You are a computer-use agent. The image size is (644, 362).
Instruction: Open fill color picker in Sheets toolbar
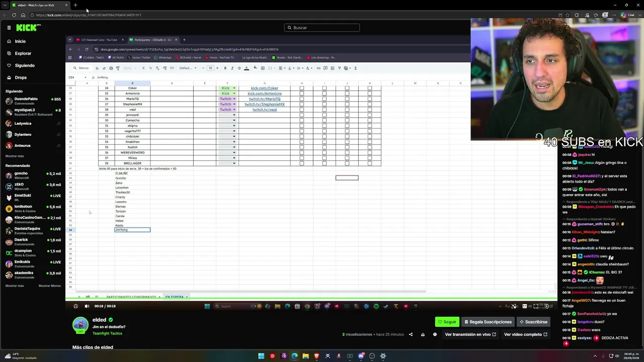pyautogui.click(x=255, y=68)
